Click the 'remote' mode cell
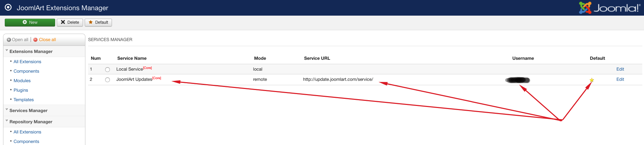Image resolution: width=644 pixels, height=145 pixels. 260,79
